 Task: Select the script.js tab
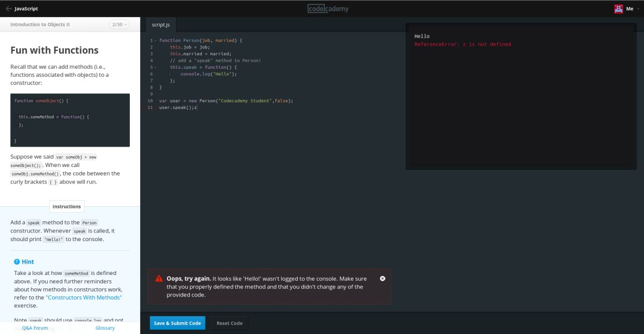tap(161, 25)
